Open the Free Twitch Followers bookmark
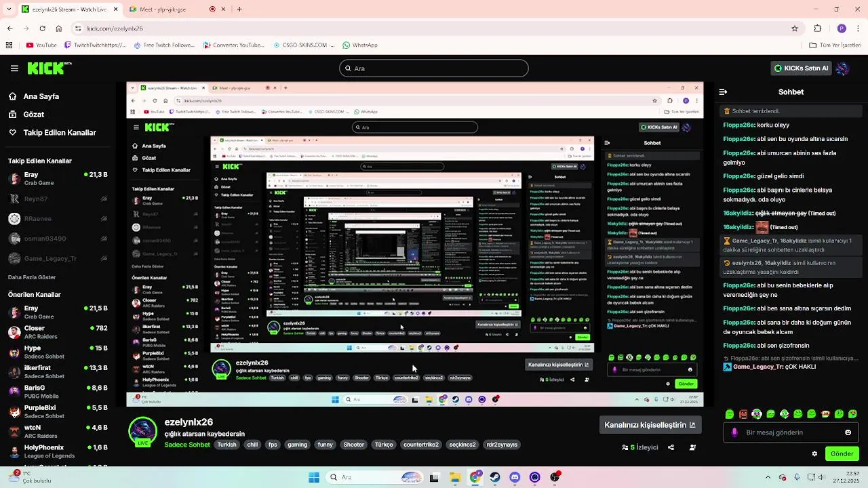Viewport: 868px width, 488px height. [x=163, y=45]
